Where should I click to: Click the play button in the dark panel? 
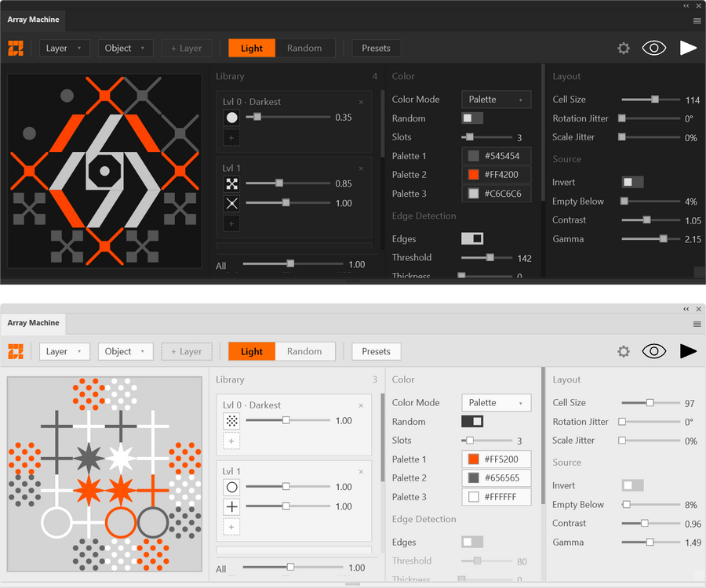point(688,48)
